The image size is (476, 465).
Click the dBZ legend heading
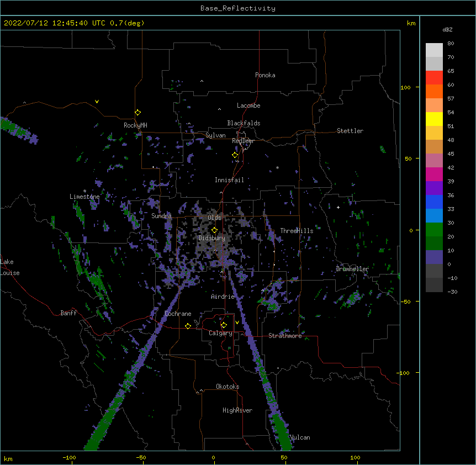tap(447, 29)
